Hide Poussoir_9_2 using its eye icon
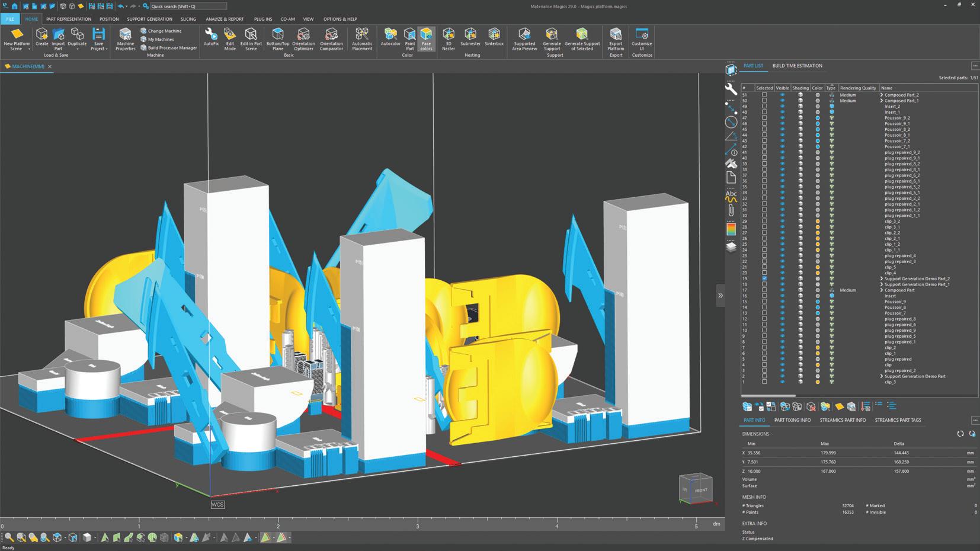Viewport: 980px width, 551px height. [x=782, y=118]
